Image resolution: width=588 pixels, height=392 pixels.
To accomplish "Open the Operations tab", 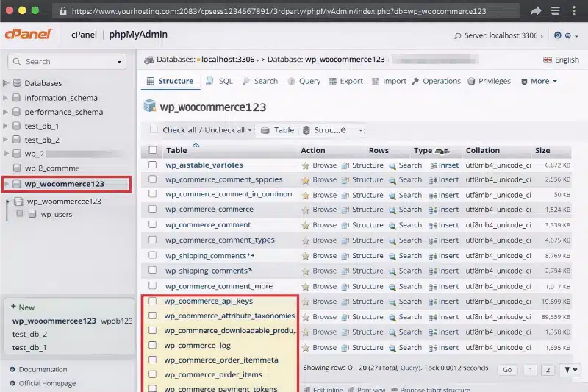I will pos(436,82).
